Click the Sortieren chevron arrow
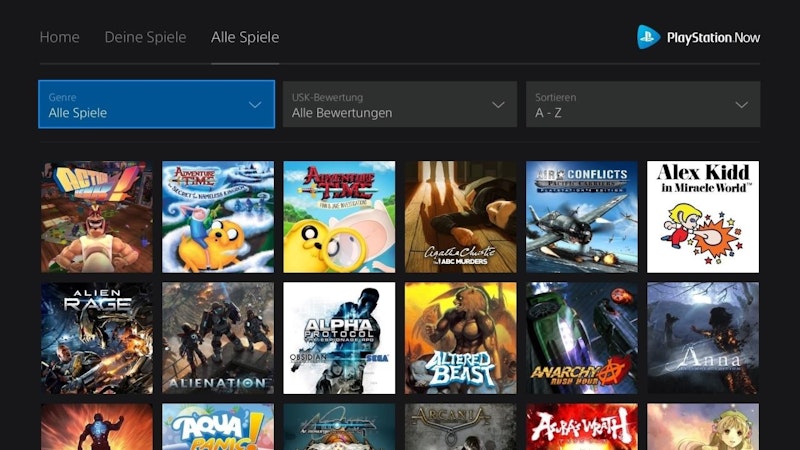The width and height of the screenshot is (800, 450). [x=741, y=105]
